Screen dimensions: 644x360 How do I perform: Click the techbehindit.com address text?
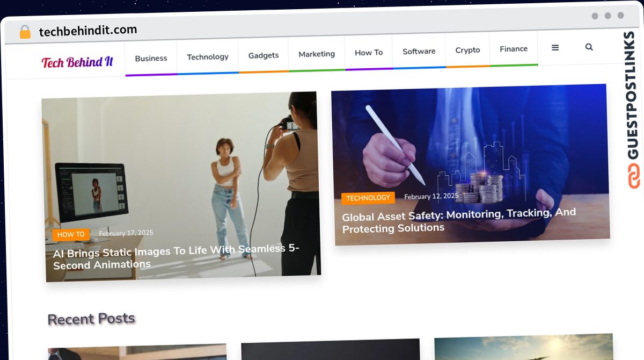pyautogui.click(x=88, y=31)
